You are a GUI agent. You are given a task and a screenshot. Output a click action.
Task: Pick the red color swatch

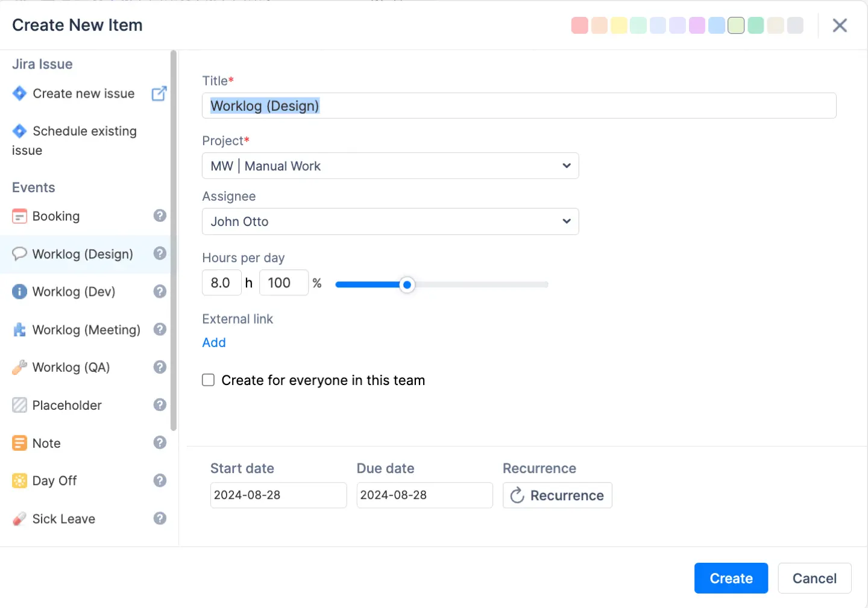click(579, 25)
